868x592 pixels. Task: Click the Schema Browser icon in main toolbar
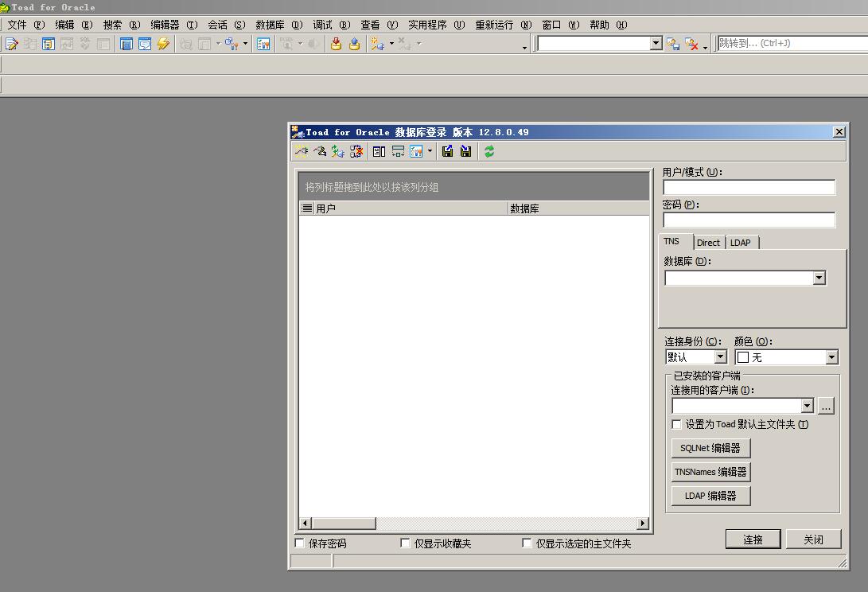pyautogui.click(x=49, y=44)
